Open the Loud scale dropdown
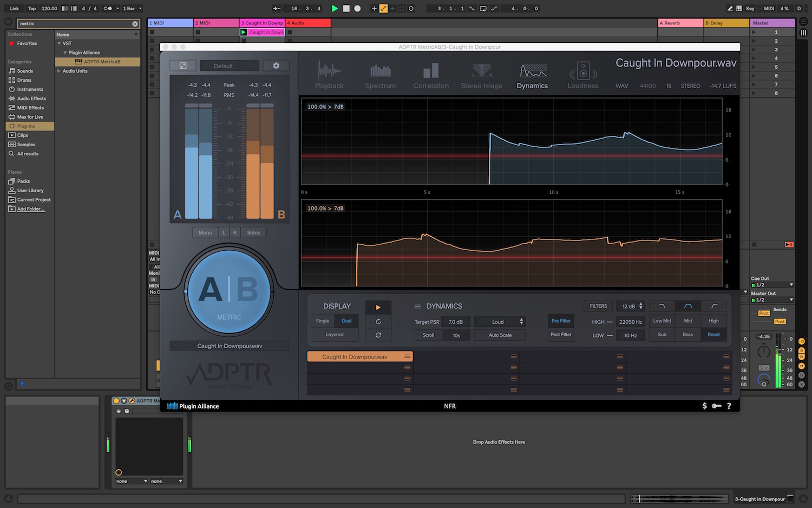This screenshot has height=508, width=812. coord(500,322)
